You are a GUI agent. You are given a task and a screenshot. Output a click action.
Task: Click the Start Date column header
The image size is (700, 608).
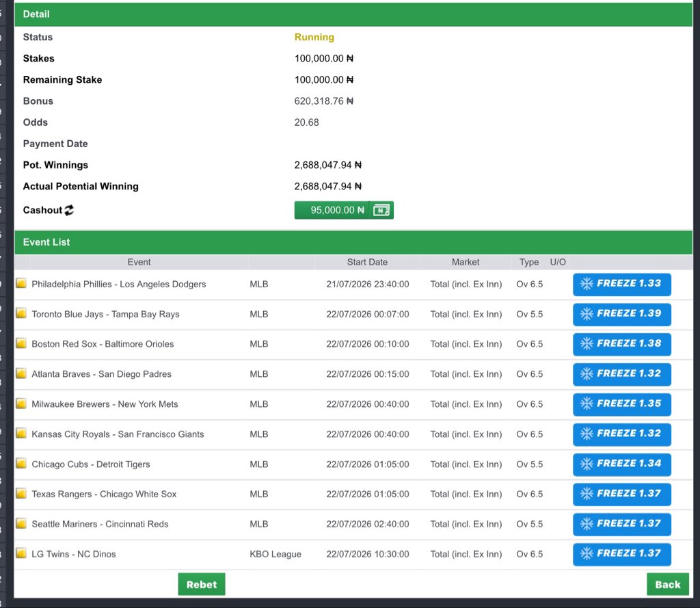coord(367,262)
